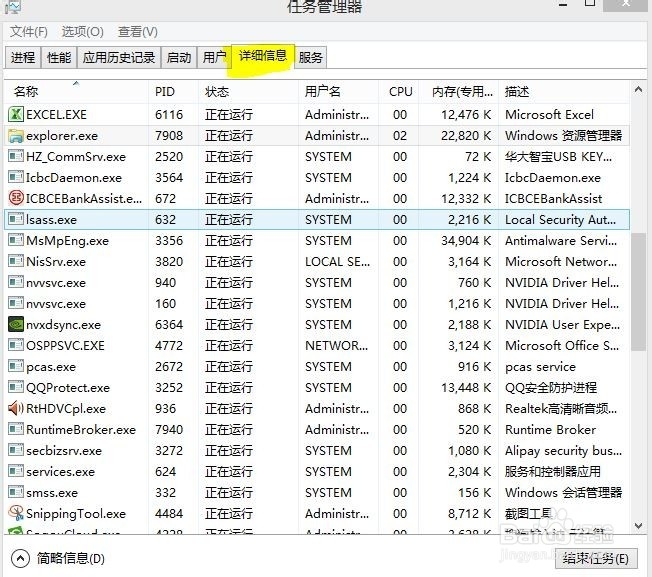Screen dimensions: 652x577
Task: Sort by the CPU column header
Action: click(398, 91)
